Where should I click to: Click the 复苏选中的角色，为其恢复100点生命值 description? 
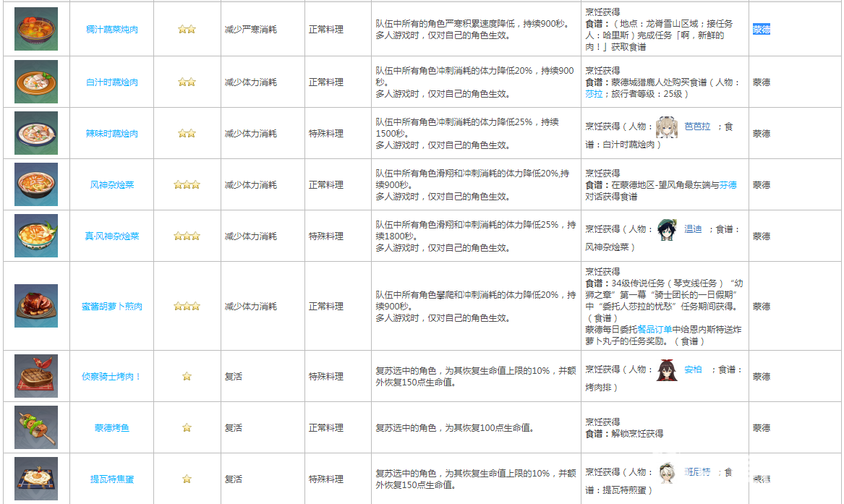[456, 428]
